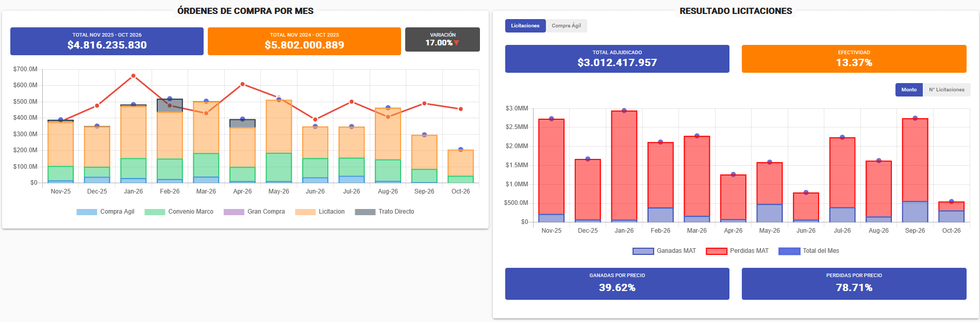Click the Total Nov 2024 - Oct 2025 card

[x=304, y=41]
